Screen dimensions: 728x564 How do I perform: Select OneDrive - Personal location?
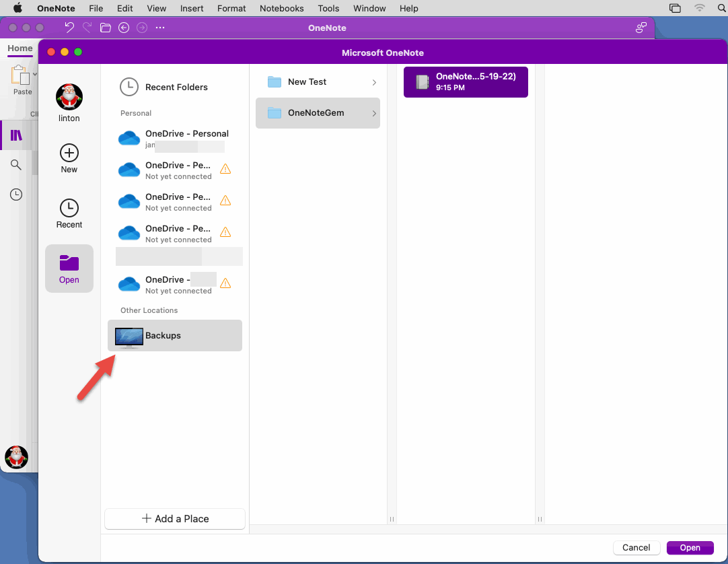pos(174,139)
